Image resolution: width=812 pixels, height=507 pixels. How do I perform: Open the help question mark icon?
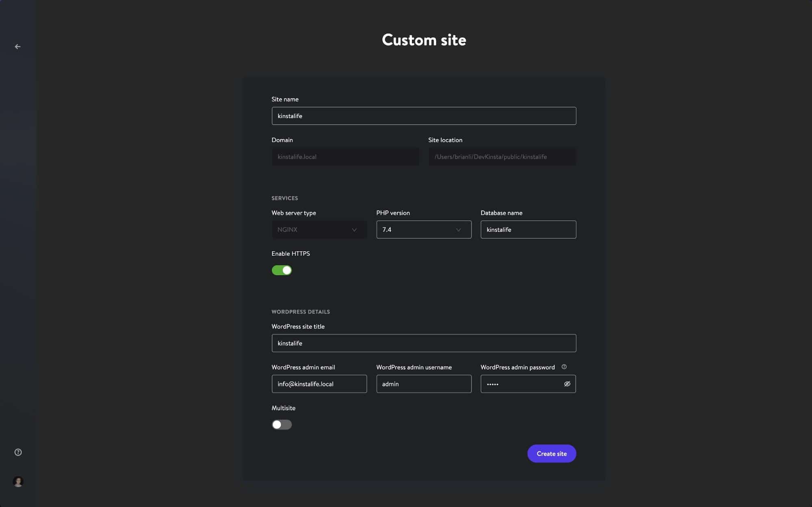(17, 452)
